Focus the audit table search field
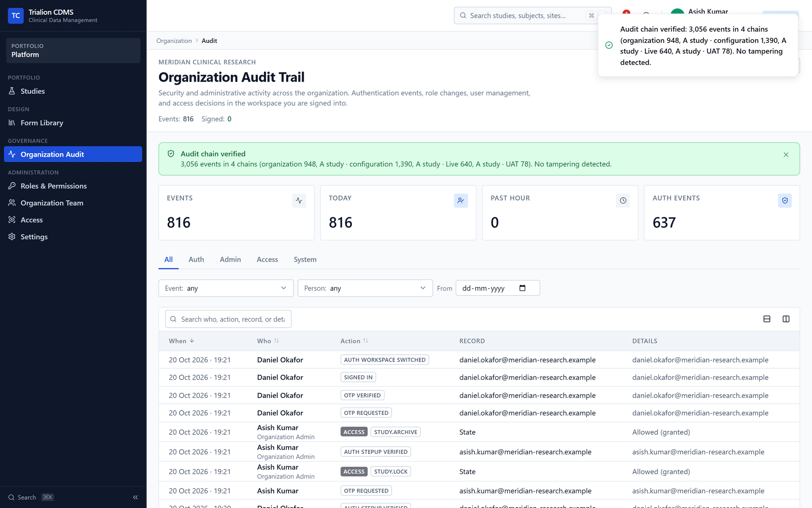The height and width of the screenshot is (508, 812). 228,319
